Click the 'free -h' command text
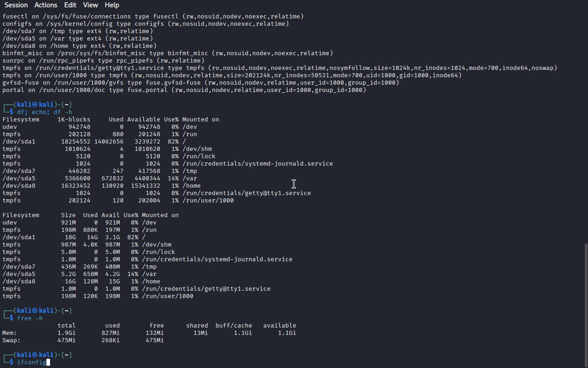Viewport: 588px width, 368px height. pyautogui.click(x=30, y=318)
